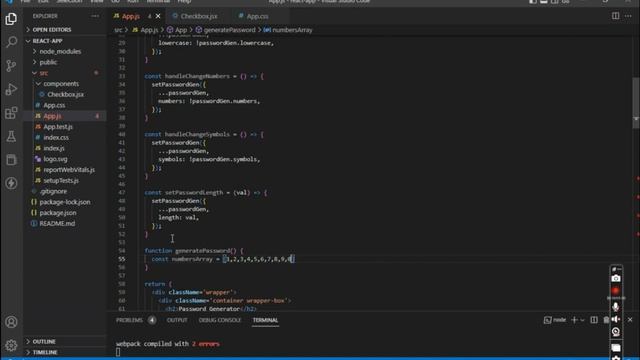Close the terminal panel

point(630,320)
